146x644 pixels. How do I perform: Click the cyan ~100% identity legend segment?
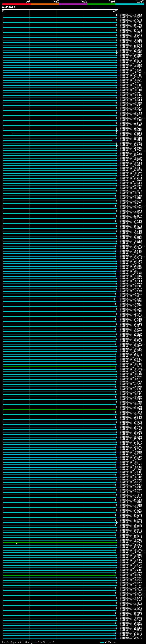point(130,4)
